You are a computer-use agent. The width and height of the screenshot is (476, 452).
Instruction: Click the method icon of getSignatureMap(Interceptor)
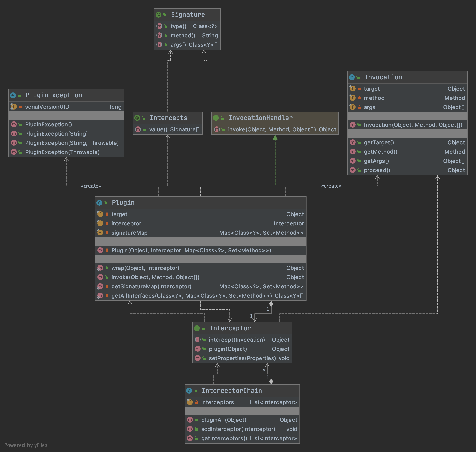click(x=100, y=286)
